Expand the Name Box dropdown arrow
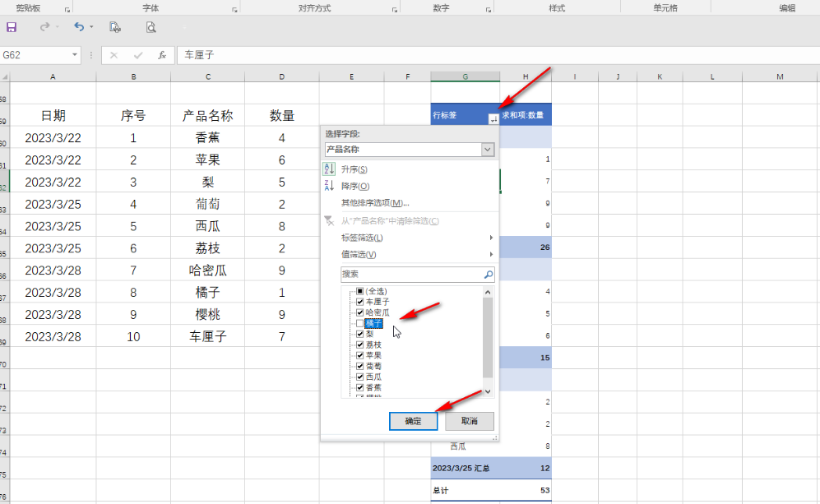 (x=76, y=55)
